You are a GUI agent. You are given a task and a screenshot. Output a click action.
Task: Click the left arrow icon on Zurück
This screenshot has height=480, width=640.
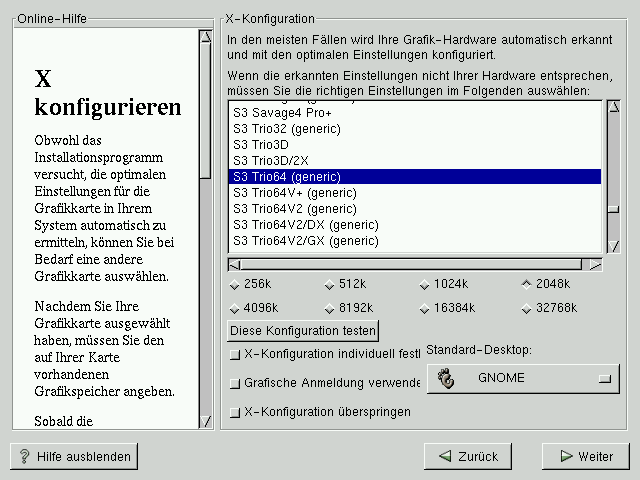tap(442, 456)
